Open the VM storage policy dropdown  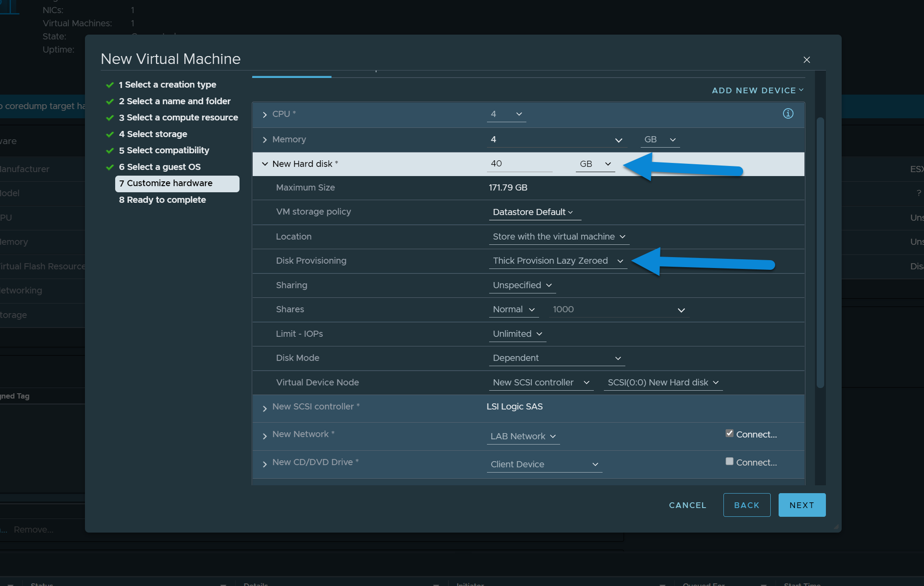tap(534, 212)
